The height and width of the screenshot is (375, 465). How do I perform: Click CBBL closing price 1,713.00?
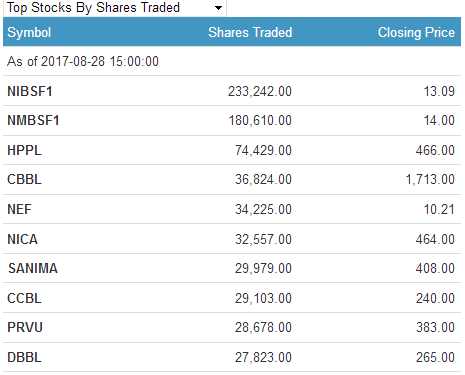point(430,179)
